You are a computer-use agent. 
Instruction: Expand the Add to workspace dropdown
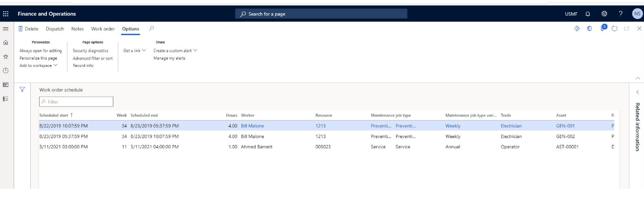pos(39,65)
